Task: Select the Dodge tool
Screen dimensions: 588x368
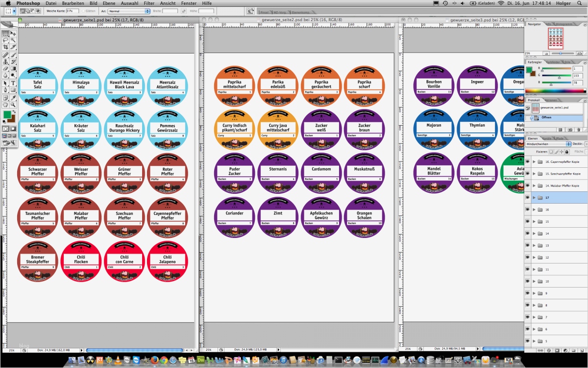Action: coord(13,76)
